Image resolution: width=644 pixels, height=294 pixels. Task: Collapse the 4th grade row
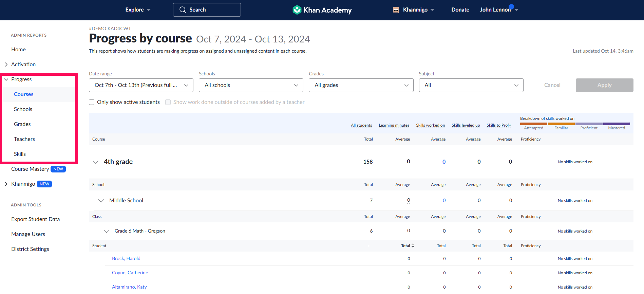pos(96,162)
